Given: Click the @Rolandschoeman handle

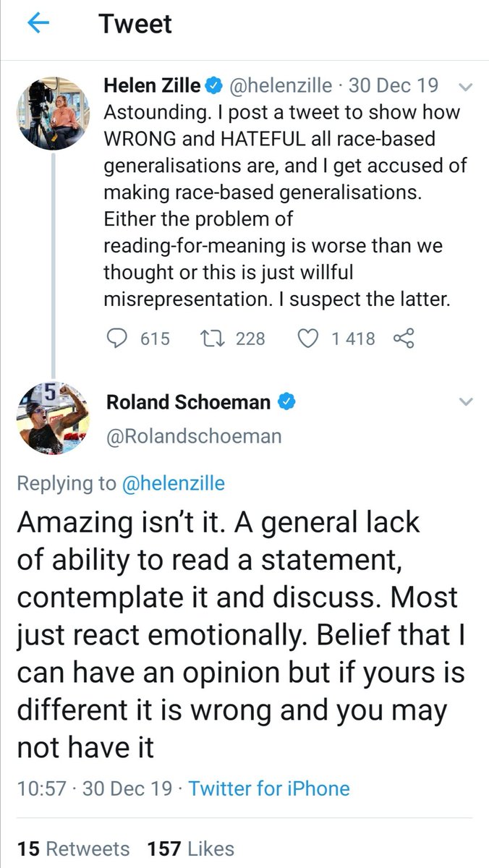Looking at the screenshot, I should 193,436.
